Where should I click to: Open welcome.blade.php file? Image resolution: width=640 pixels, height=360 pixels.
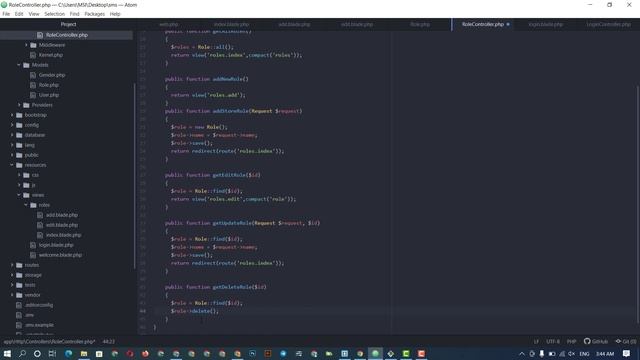point(60,255)
